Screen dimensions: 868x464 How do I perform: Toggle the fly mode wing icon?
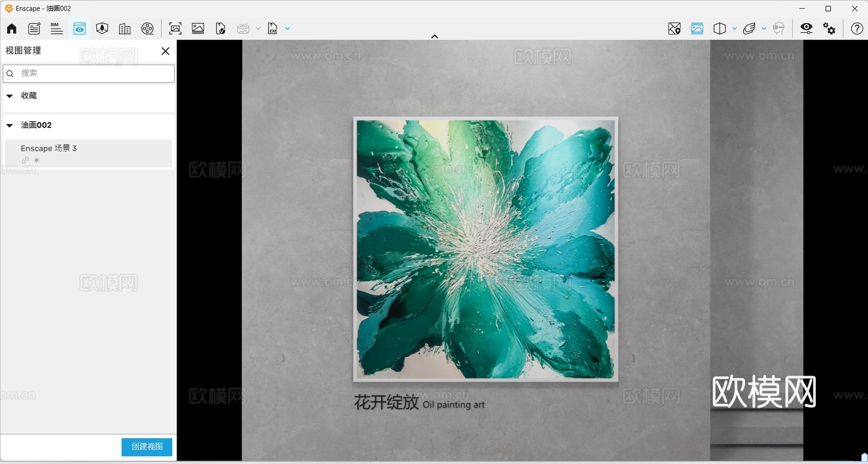749,28
